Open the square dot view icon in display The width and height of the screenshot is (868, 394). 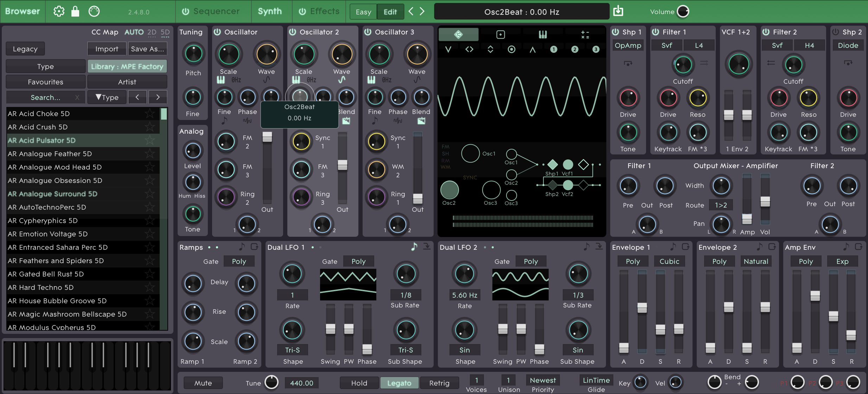point(500,34)
